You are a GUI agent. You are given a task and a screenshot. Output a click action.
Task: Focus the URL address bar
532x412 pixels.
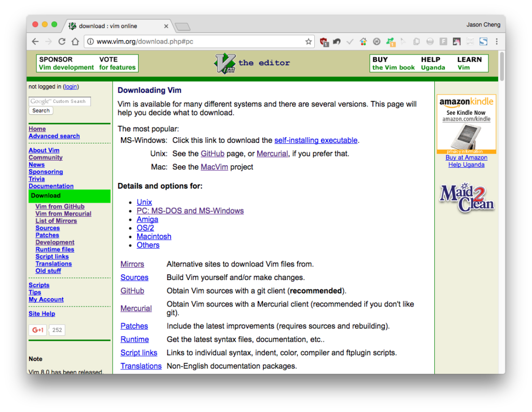tap(198, 42)
